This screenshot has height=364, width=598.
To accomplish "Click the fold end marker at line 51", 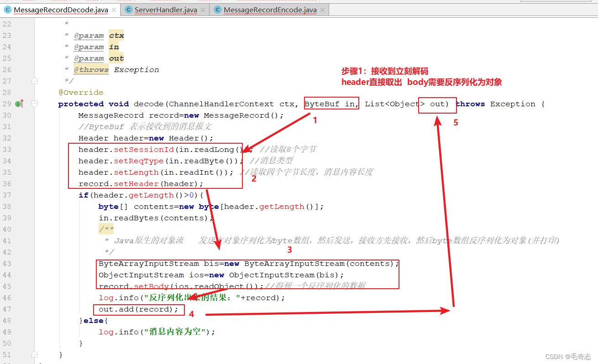I will (34, 354).
